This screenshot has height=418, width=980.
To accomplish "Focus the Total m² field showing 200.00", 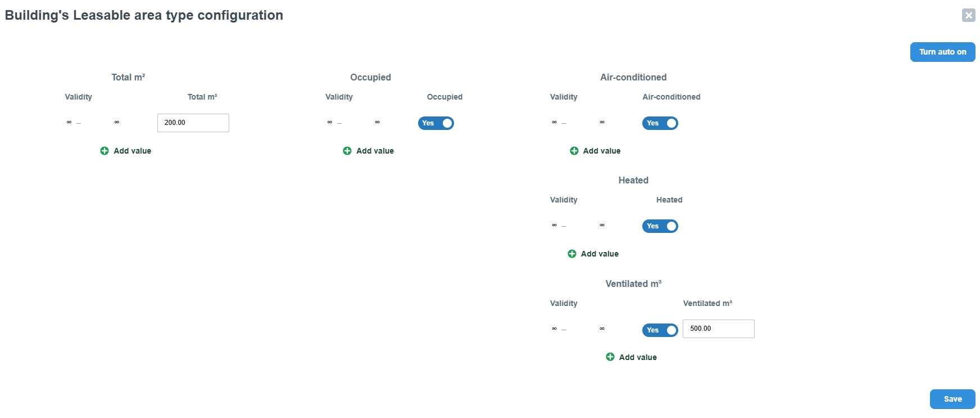I will pyautogui.click(x=193, y=123).
